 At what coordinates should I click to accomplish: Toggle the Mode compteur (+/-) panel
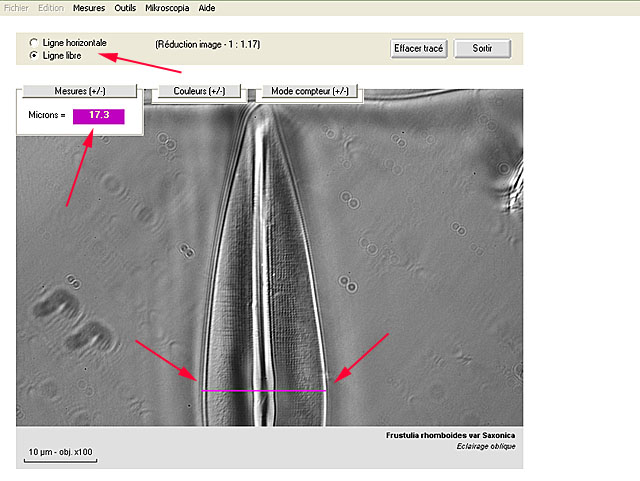click(310, 91)
